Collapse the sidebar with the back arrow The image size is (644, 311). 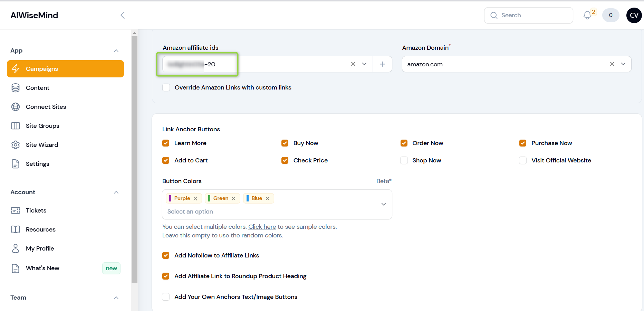point(123,15)
